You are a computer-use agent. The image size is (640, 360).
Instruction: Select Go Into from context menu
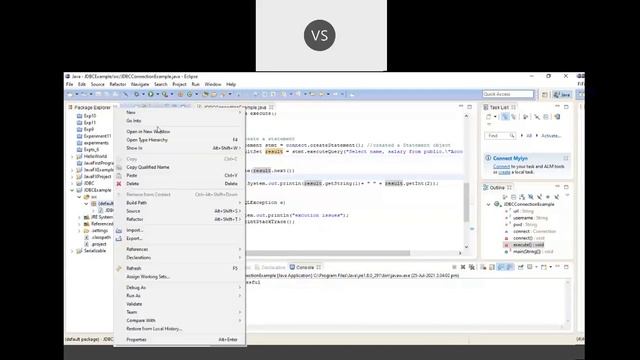click(x=180, y=121)
